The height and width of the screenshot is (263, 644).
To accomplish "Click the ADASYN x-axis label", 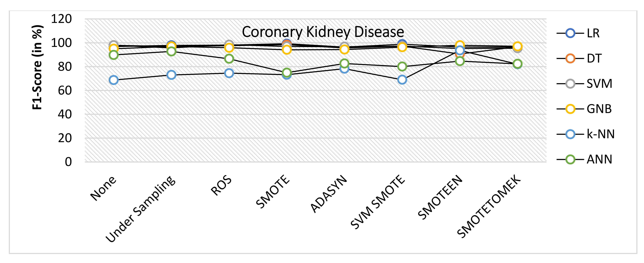I will pos(329,194).
